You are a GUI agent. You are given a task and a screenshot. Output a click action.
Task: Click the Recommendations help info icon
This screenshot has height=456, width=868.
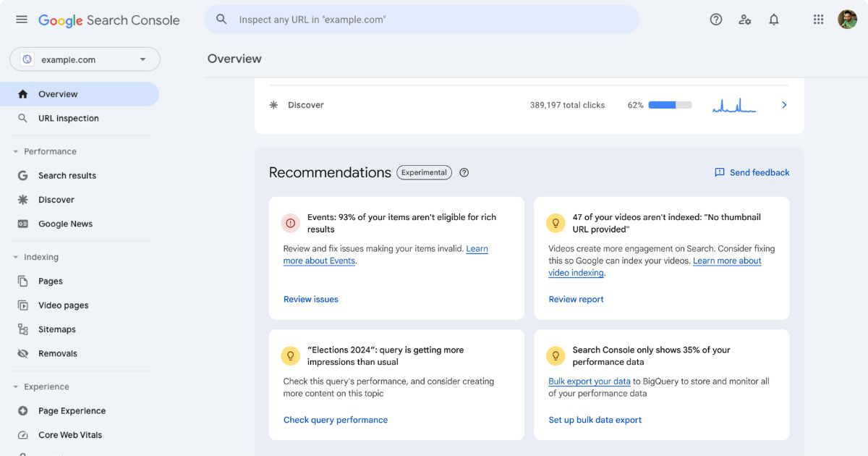(464, 172)
